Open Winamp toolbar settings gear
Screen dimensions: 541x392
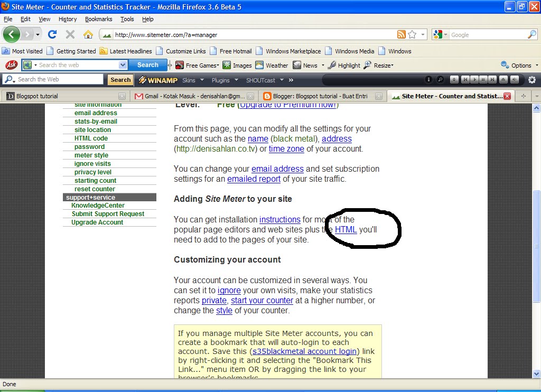click(x=531, y=80)
